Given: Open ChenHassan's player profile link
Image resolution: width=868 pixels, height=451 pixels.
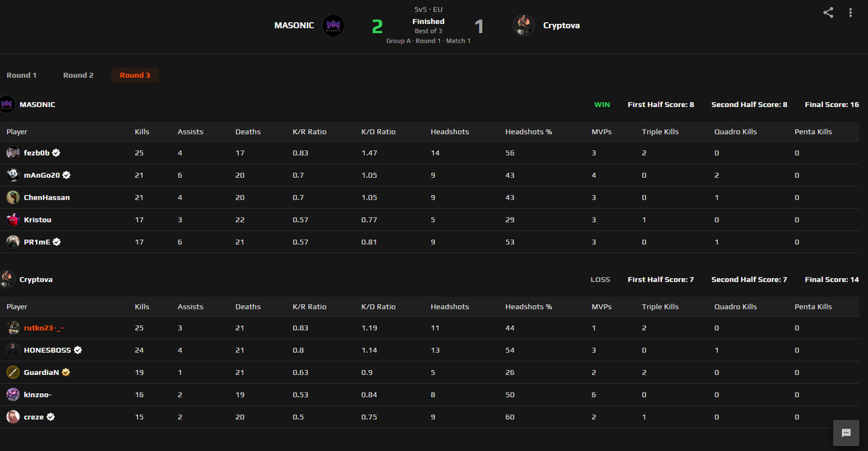Looking at the screenshot, I should click(47, 197).
